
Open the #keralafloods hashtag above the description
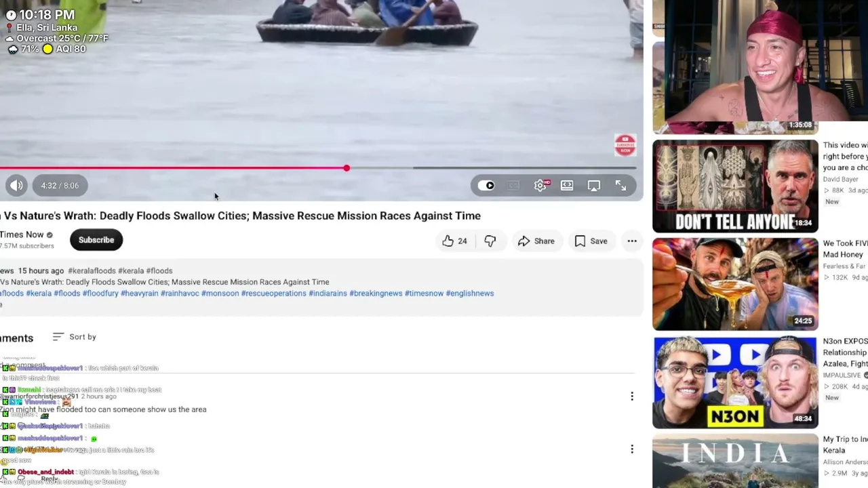tap(92, 270)
